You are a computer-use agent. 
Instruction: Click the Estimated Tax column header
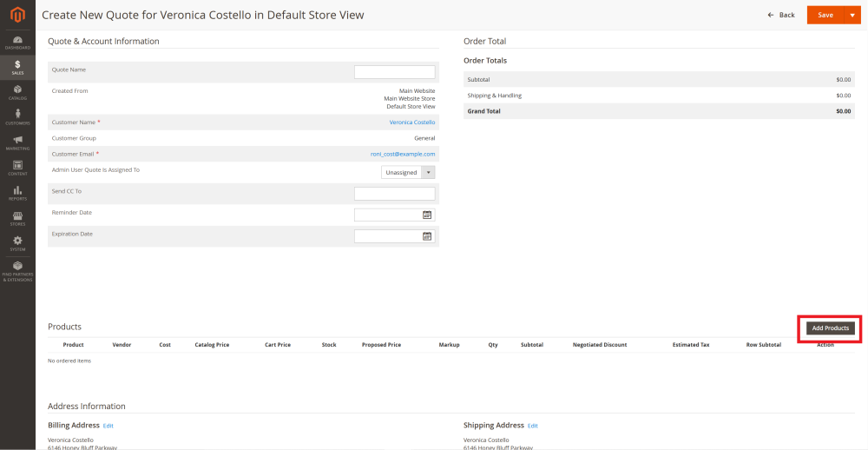pyautogui.click(x=691, y=345)
